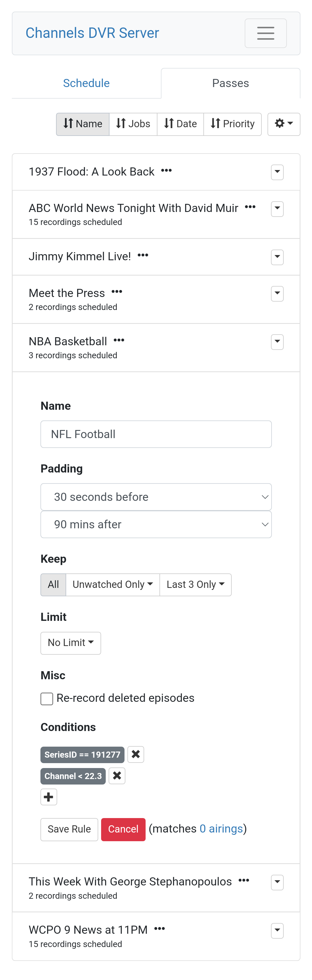The width and height of the screenshot is (312, 980).
Task: Expand the ABC World News Tonight pass
Action: 277,208
